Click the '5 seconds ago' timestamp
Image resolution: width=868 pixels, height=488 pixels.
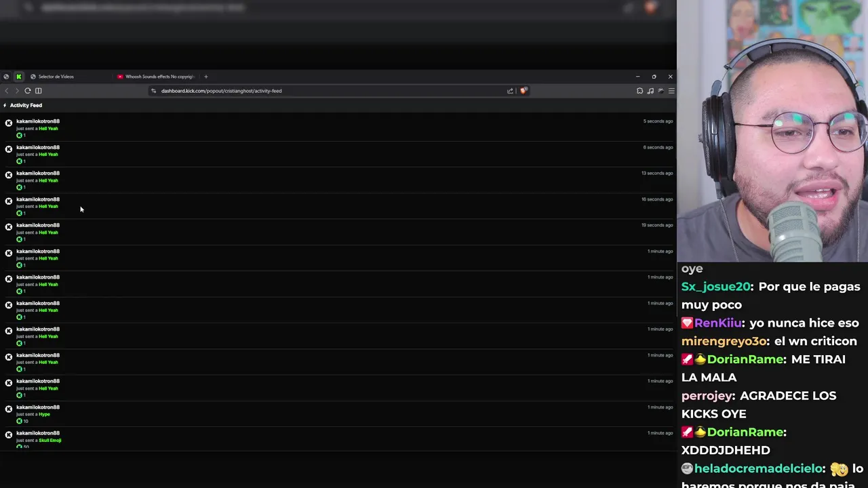[x=658, y=121]
